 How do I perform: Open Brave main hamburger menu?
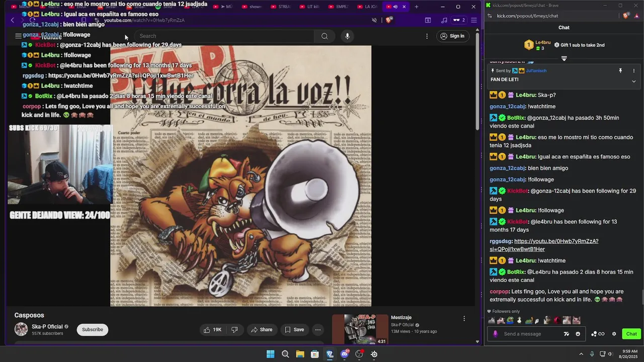pyautogui.click(x=473, y=20)
